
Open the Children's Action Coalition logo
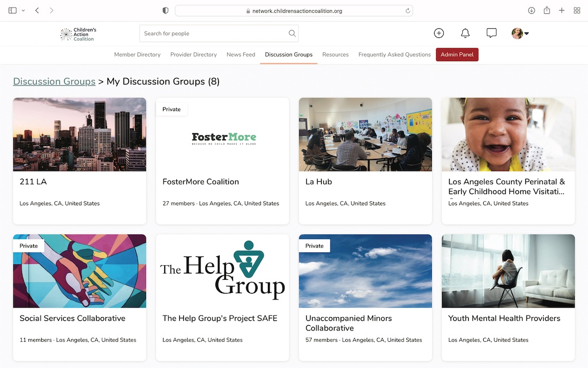click(x=78, y=34)
